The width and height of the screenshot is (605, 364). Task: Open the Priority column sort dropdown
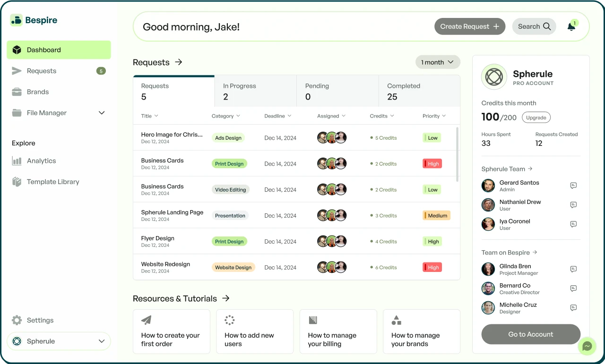433,116
